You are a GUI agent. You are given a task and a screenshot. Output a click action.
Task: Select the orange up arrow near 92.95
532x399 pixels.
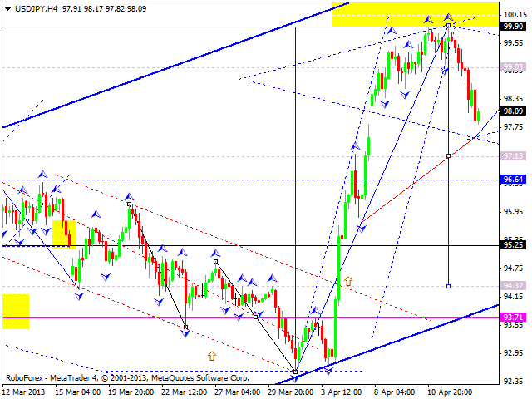pos(211,356)
